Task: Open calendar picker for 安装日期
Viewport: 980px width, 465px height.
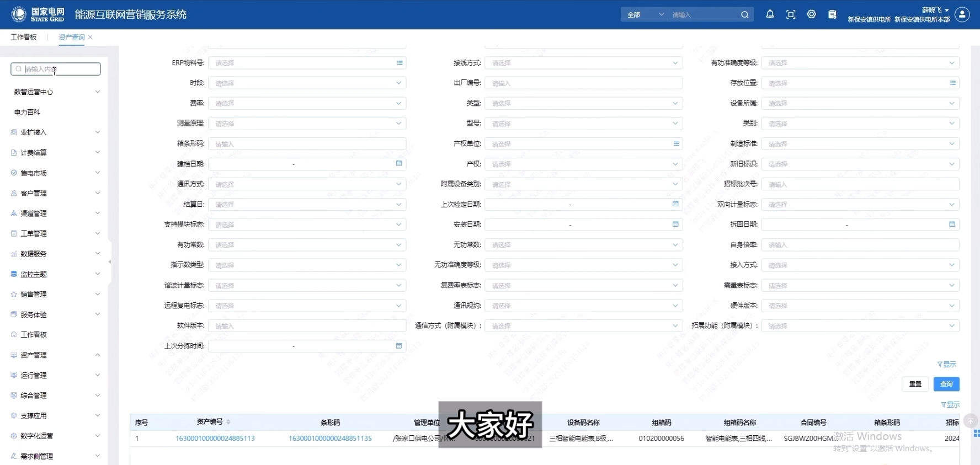Action: click(x=675, y=224)
